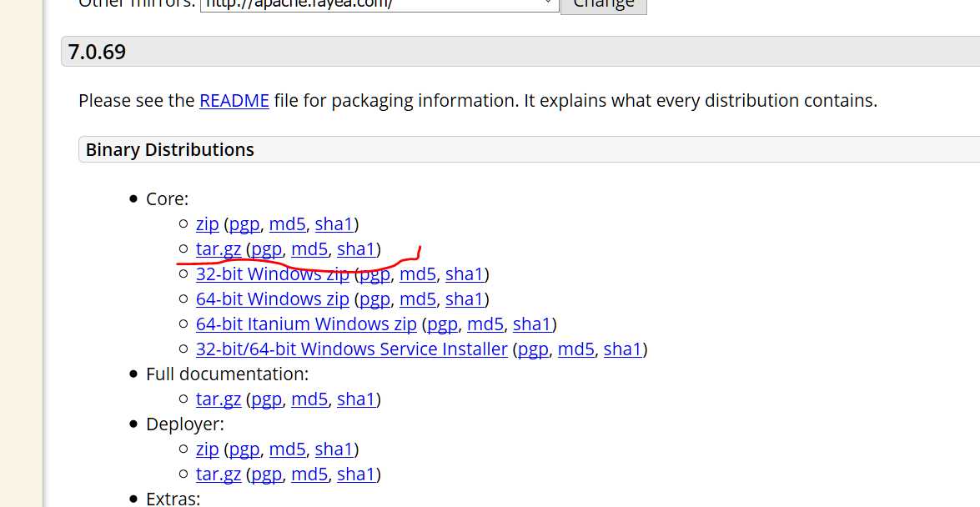
Task: Open pgp link for Deployer tar.gz
Action: (x=266, y=474)
